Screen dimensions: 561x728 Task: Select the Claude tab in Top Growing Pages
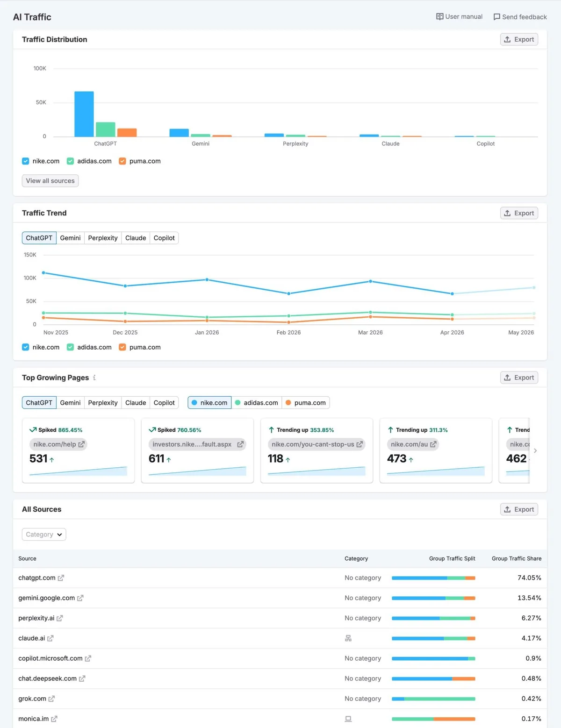pos(136,403)
